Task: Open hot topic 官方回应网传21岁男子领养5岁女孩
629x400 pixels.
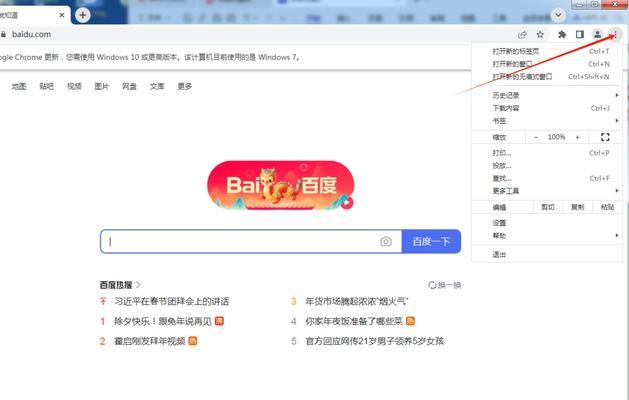Action: [374, 341]
